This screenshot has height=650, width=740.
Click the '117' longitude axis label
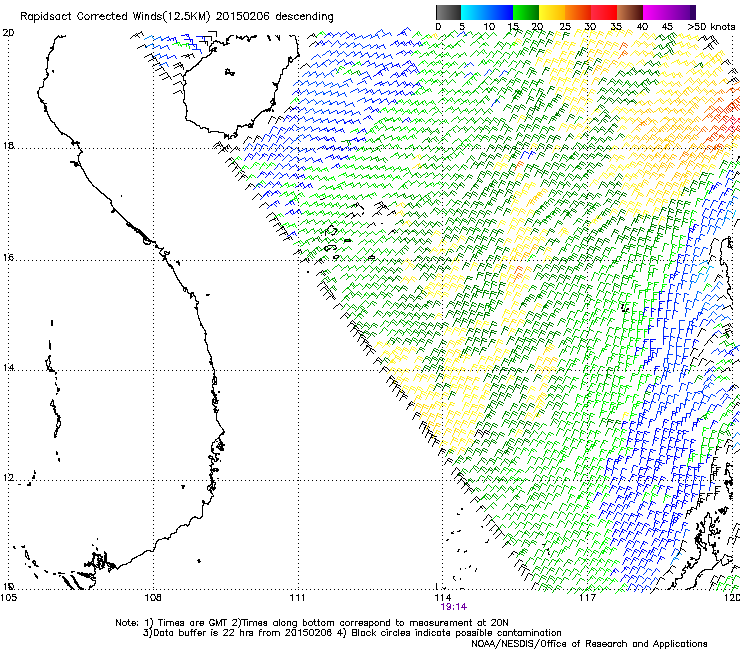[587, 598]
